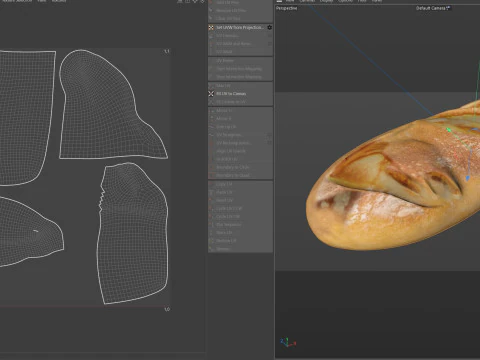Click the Mirror V command icon
The width and height of the screenshot is (480, 360).
point(211,118)
